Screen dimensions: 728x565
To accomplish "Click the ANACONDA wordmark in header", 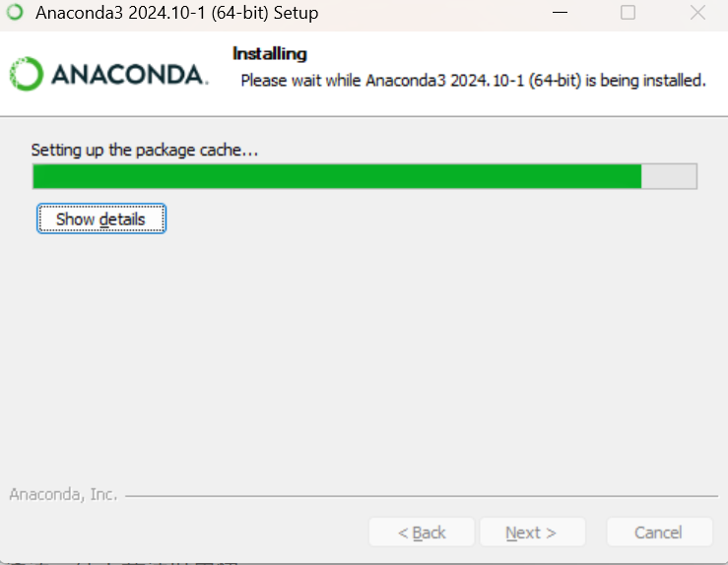I will tap(129, 74).
